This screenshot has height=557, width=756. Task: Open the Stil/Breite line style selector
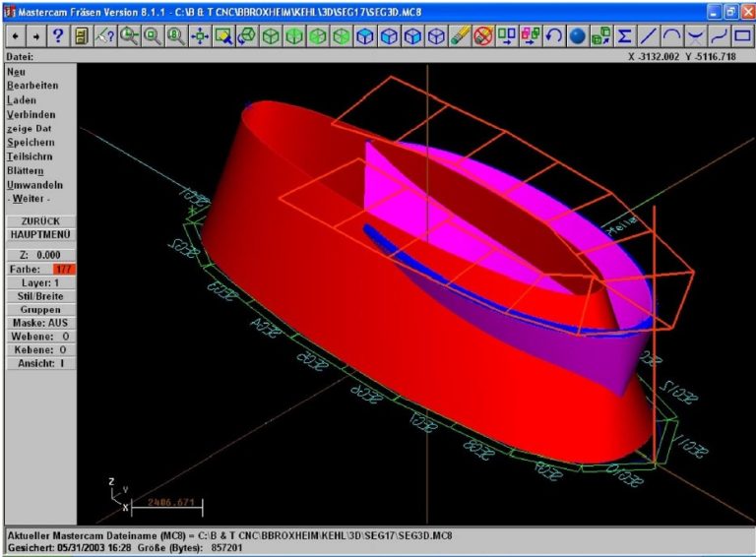click(39, 295)
